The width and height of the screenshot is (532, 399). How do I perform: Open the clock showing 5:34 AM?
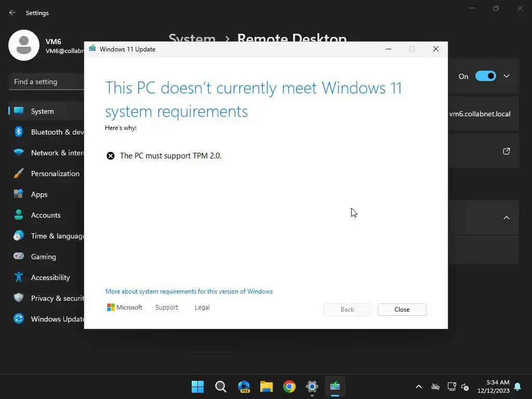point(494,387)
